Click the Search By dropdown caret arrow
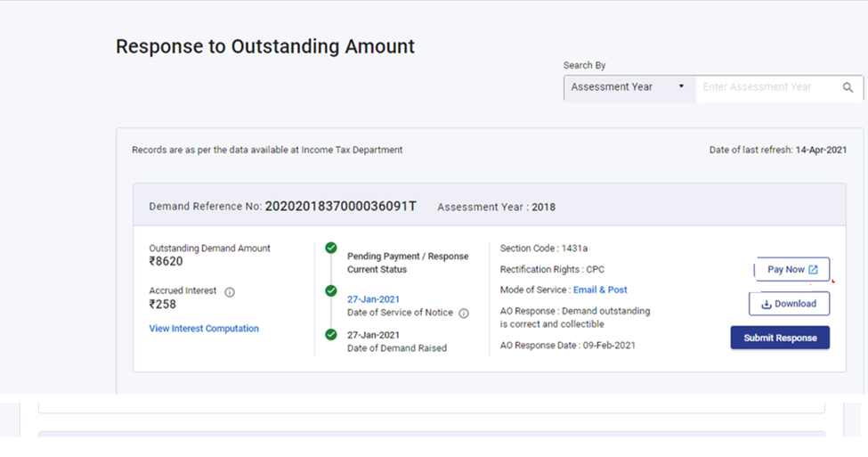 (681, 86)
